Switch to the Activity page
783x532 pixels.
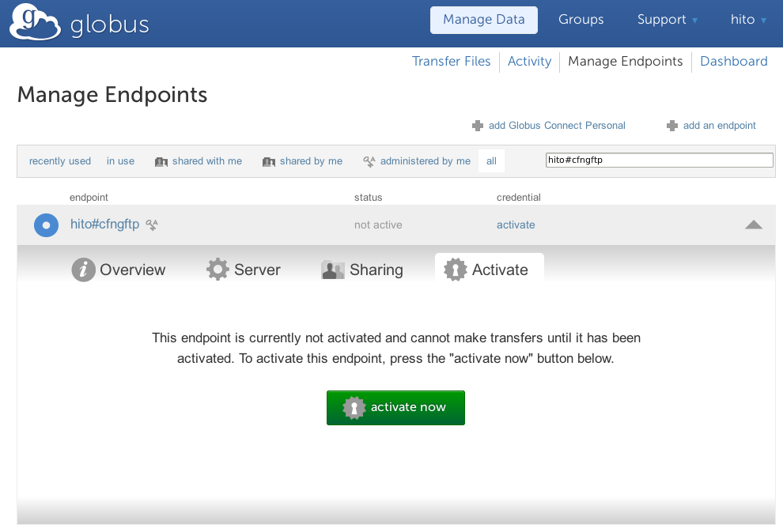(529, 62)
